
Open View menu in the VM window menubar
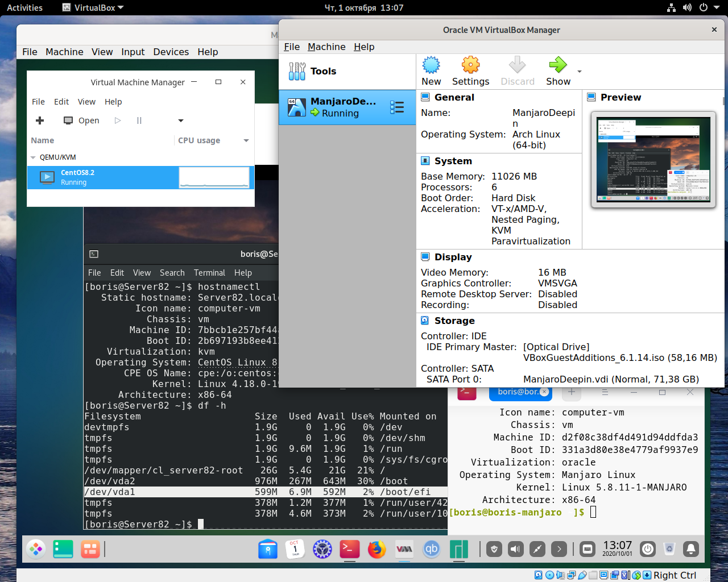102,52
